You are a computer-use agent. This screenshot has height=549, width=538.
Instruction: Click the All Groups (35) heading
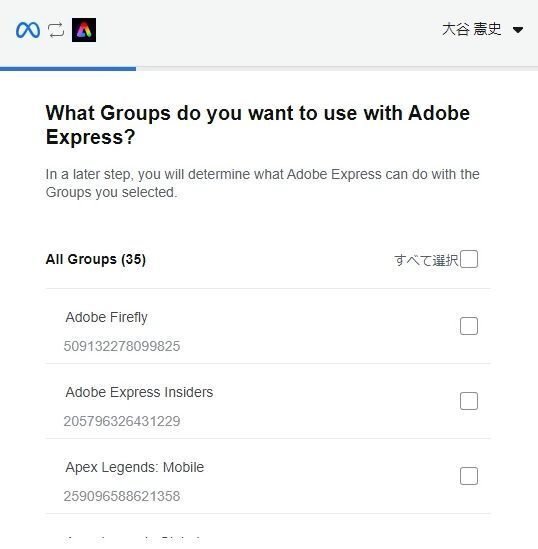tap(96, 259)
